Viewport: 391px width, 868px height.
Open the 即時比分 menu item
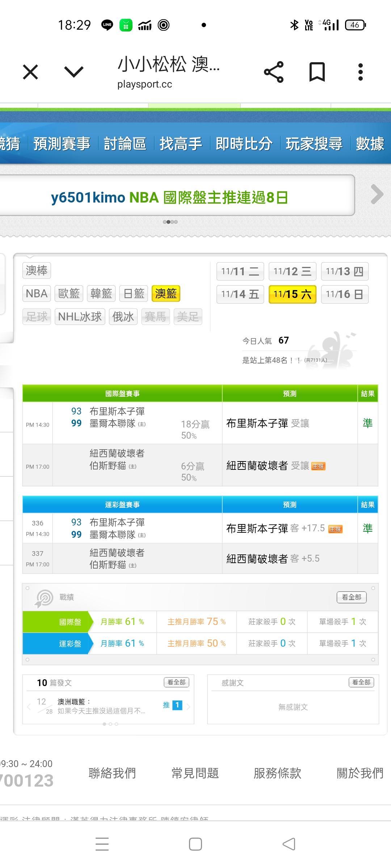pos(244,144)
